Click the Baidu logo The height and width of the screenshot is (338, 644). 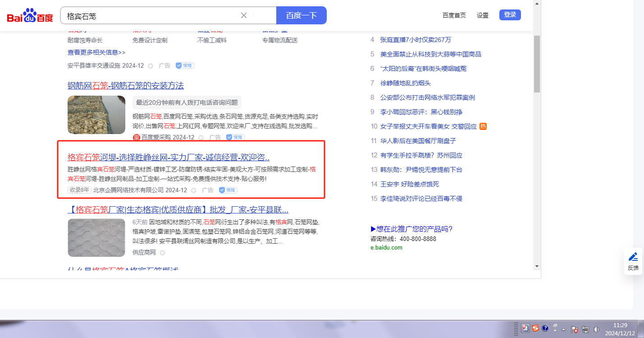coord(30,16)
